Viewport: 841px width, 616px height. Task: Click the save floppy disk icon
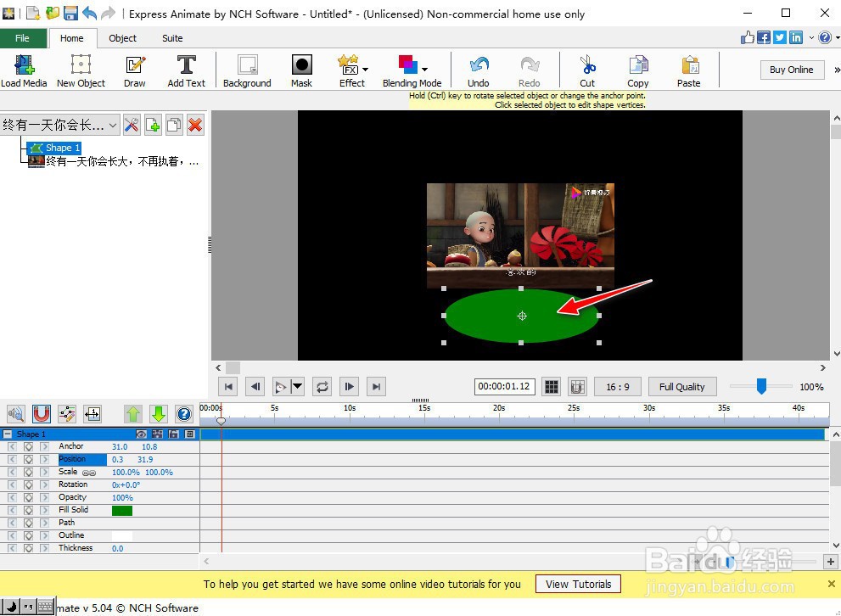pos(70,13)
